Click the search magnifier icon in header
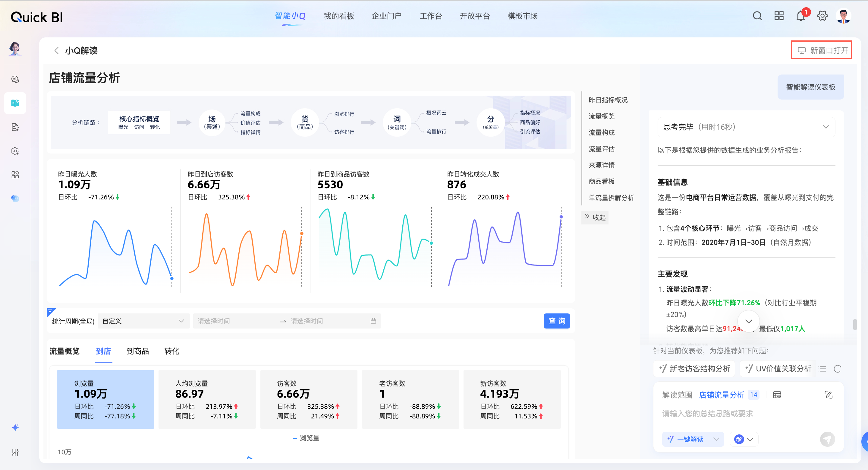This screenshot has width=868, height=470. [x=757, y=16]
